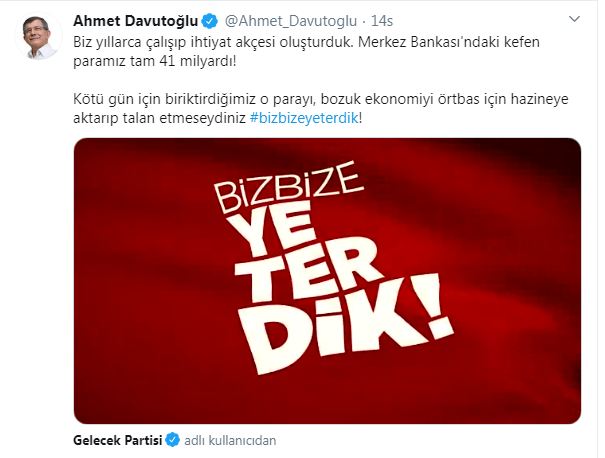Follow the #bizbizeyeterdik hashtag

(304, 118)
